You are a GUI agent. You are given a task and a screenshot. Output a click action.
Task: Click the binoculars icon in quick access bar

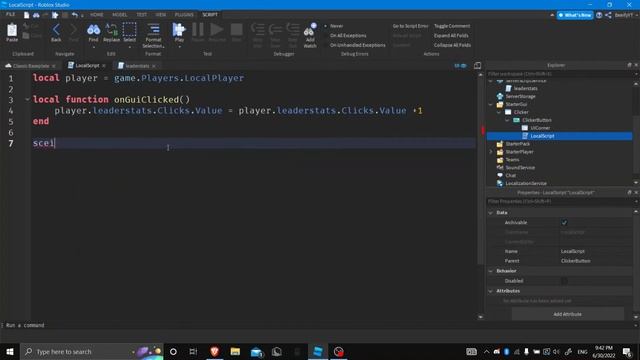(x=36, y=15)
